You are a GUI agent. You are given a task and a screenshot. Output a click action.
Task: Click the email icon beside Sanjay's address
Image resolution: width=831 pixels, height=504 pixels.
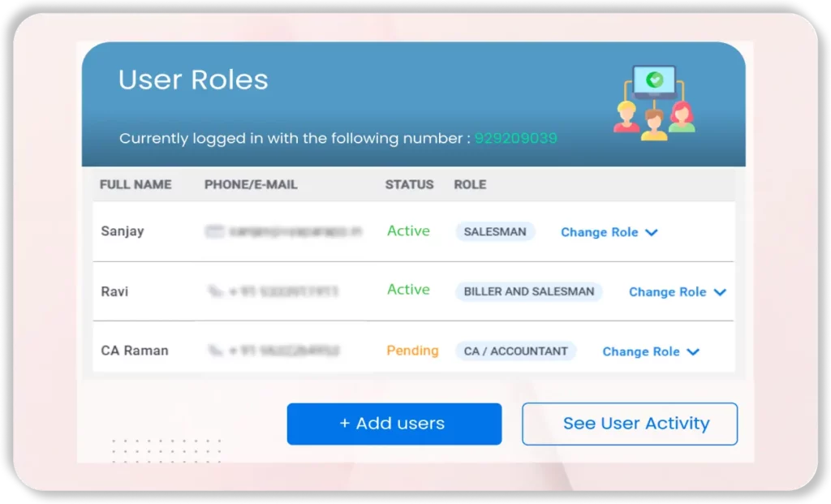pyautogui.click(x=214, y=231)
